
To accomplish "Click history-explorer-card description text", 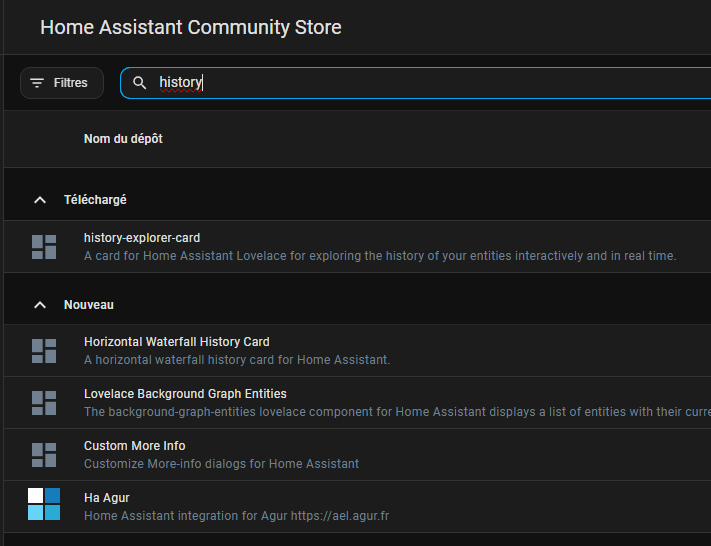I will [380, 256].
